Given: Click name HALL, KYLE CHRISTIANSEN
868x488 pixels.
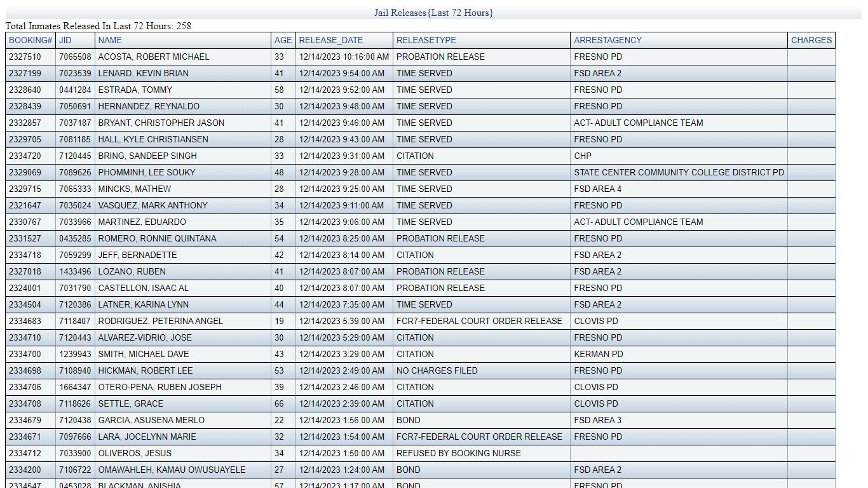Looking at the screenshot, I should [x=153, y=139].
